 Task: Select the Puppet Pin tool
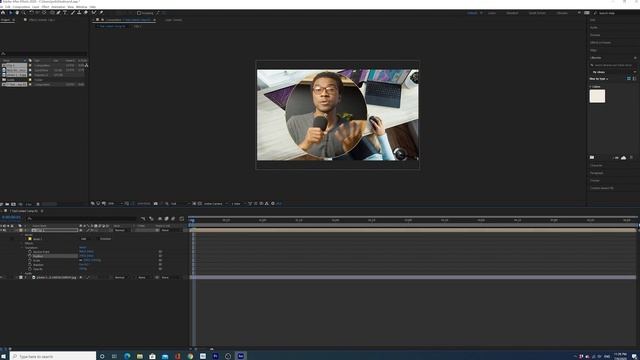click(101, 13)
